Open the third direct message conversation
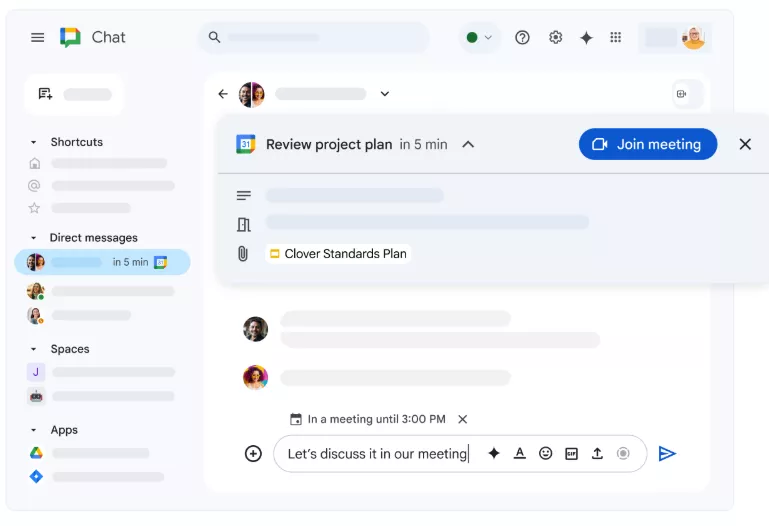Viewport: 769px width, 526px height. click(81, 315)
